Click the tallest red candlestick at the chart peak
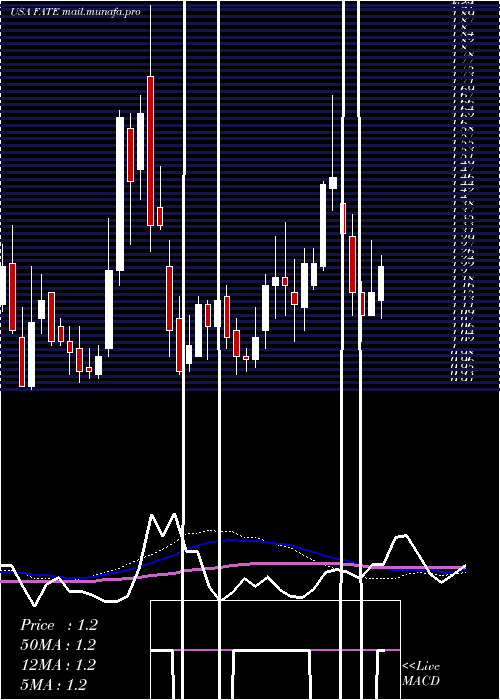 (150, 151)
